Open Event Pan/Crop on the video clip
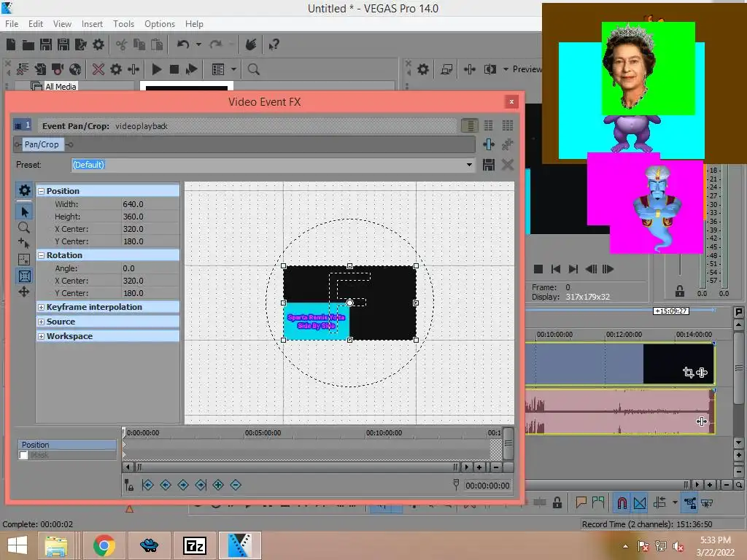Image resolution: width=747 pixels, height=560 pixels. click(688, 373)
